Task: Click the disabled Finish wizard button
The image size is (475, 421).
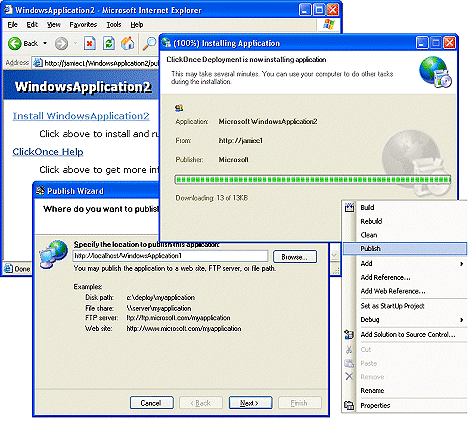Action: point(299,403)
